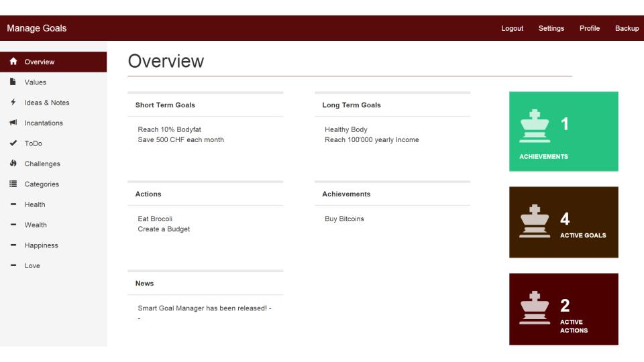This screenshot has height=362, width=644.
Task: Click the green Achievements count tile
Action: coord(563,131)
